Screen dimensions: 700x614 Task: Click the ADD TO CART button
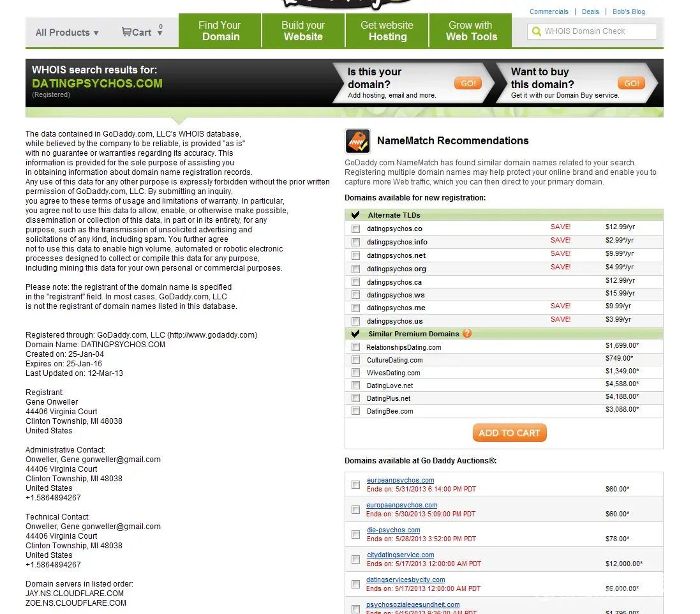coord(509,433)
